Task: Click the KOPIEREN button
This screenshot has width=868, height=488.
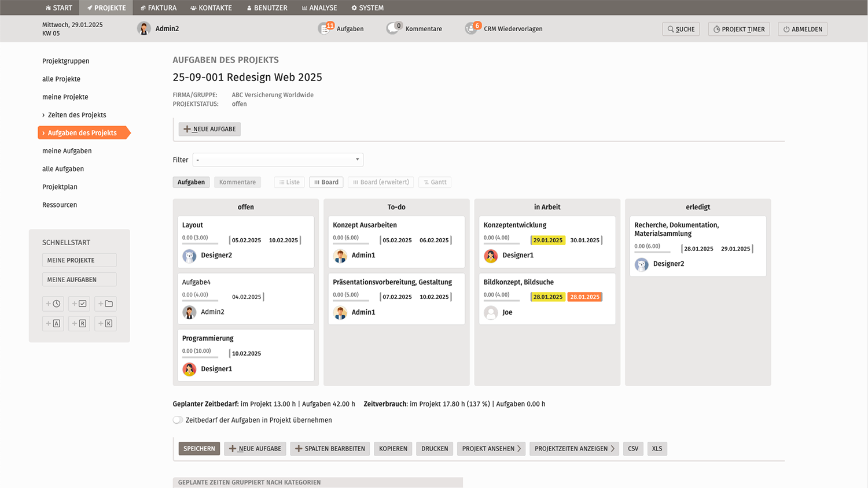Action: tap(393, 449)
